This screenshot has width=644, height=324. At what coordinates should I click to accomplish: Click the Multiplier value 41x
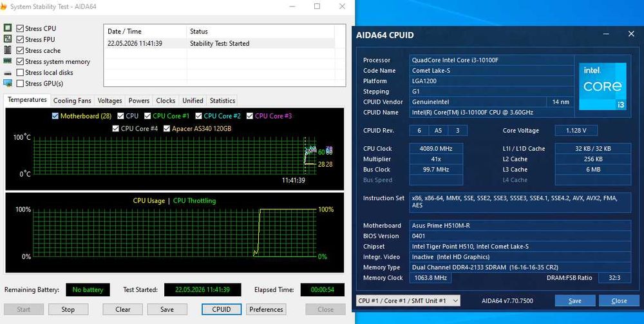tap(436, 159)
